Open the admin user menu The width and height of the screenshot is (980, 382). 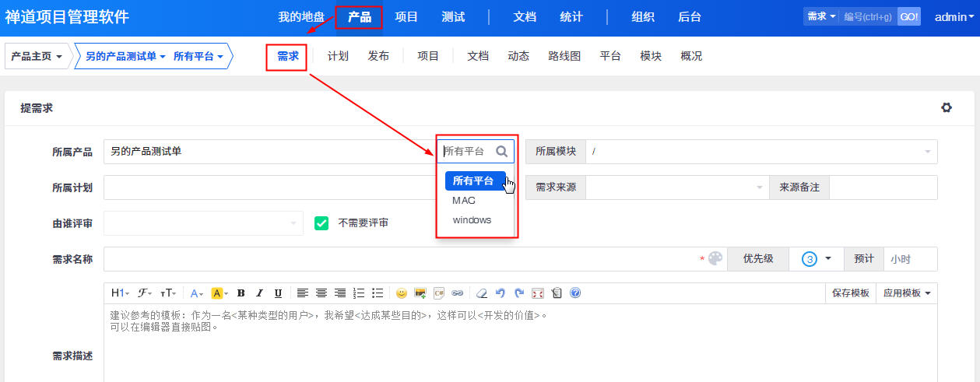coord(955,16)
